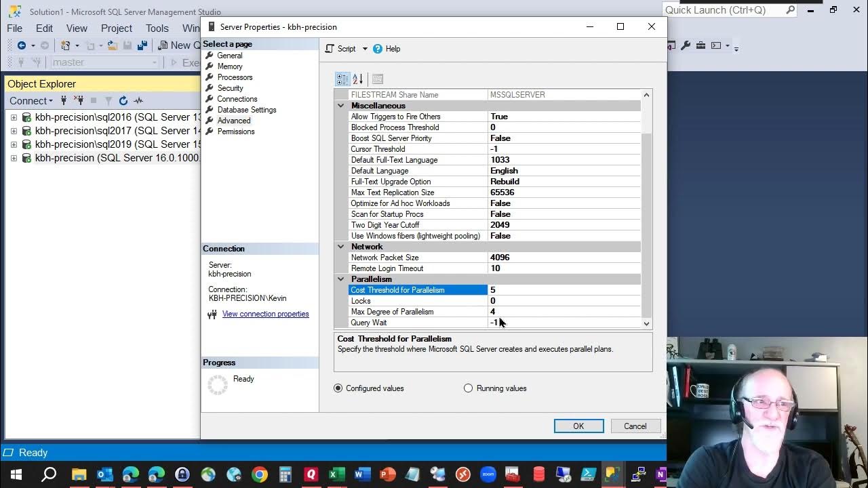Click the Windows Start button

(x=16, y=474)
